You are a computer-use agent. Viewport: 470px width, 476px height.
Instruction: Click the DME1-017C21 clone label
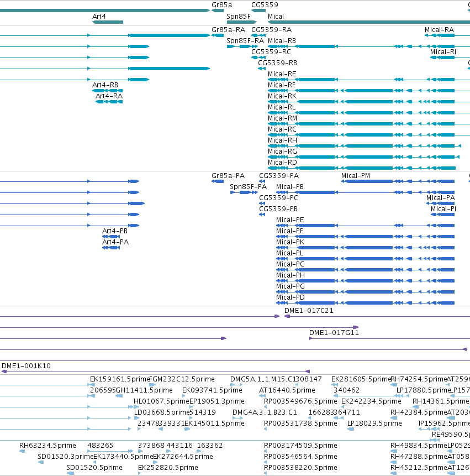point(309,311)
